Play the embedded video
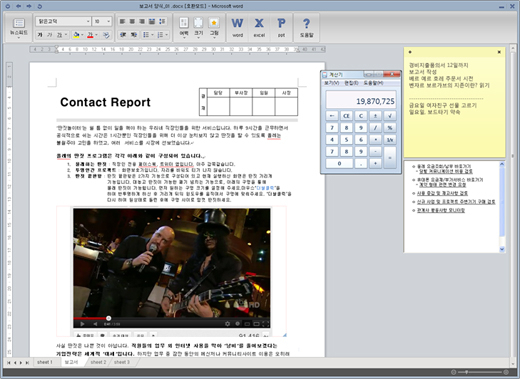 82,324
